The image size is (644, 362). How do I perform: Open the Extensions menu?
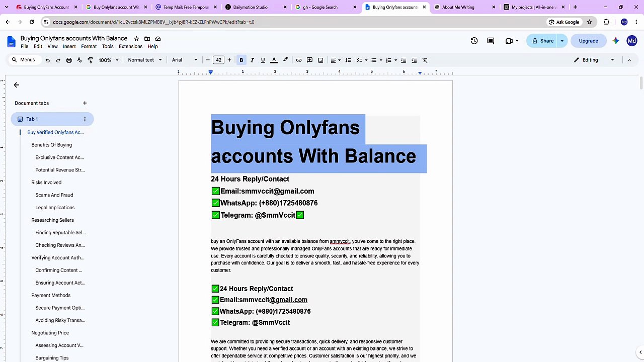pyautogui.click(x=130, y=47)
